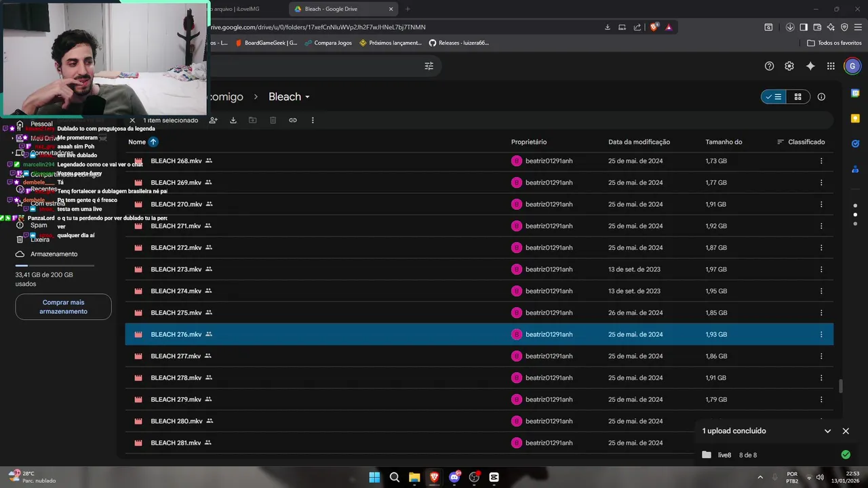Open a new browser tab
The width and height of the screenshot is (868, 488).
(x=408, y=9)
